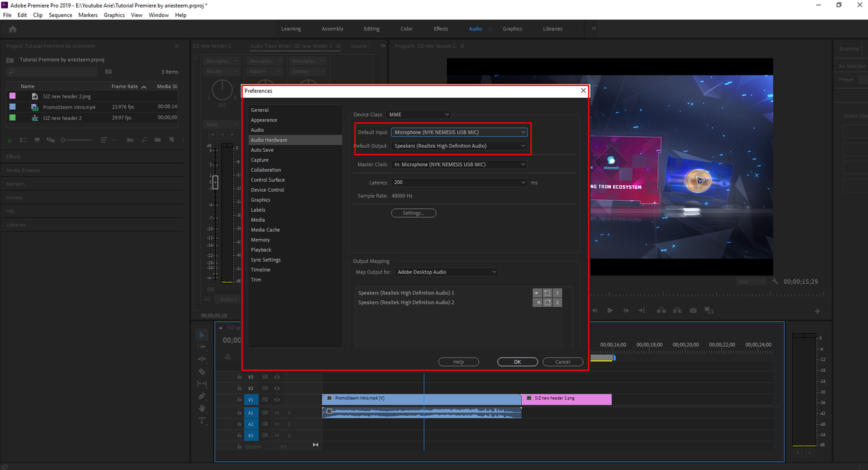Close the Preferences dialog
The width and height of the screenshot is (868, 470).
(583, 90)
